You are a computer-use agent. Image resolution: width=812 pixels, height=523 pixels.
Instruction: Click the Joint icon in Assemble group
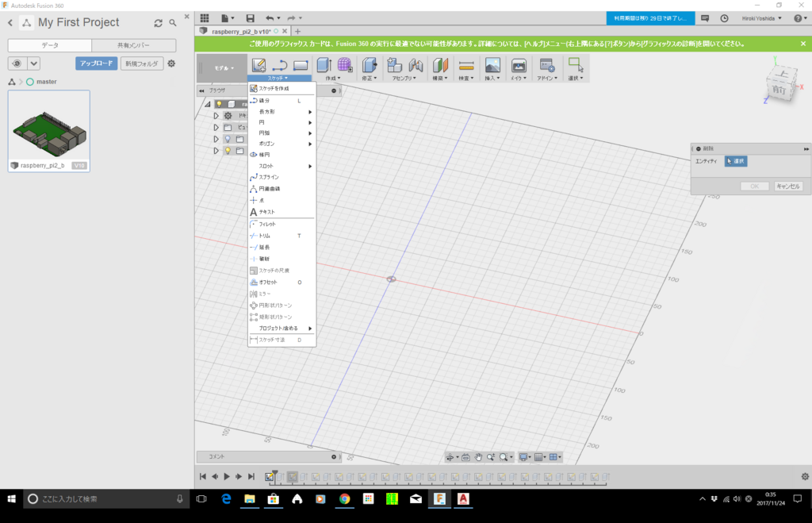[416, 65]
